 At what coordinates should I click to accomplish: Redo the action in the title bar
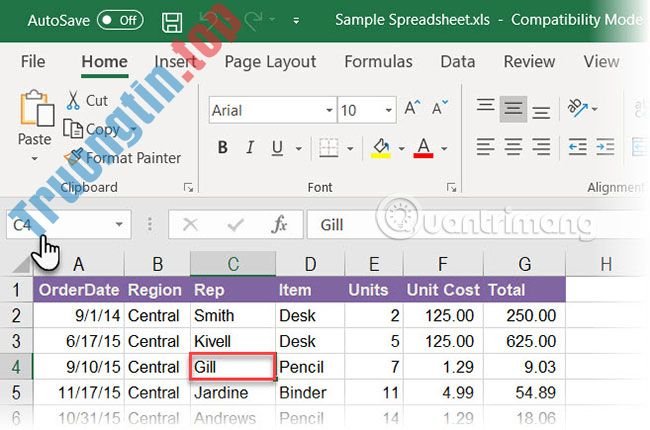[254, 20]
